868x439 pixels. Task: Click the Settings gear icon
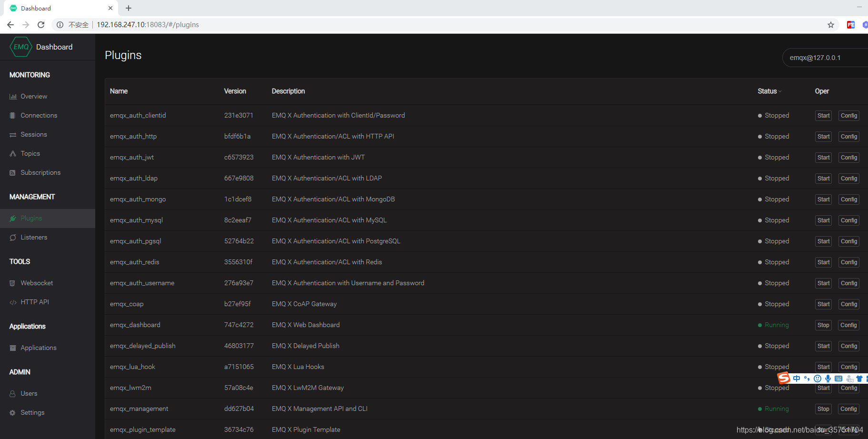point(13,413)
